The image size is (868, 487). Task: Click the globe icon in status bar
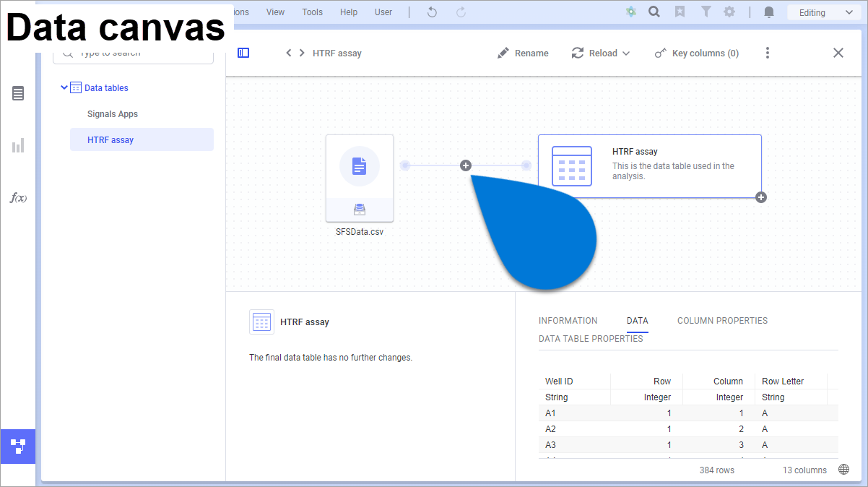(x=844, y=470)
